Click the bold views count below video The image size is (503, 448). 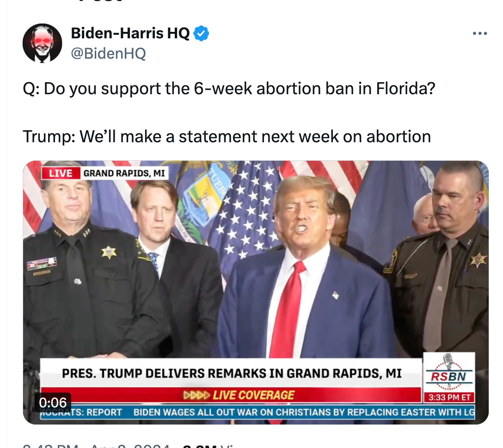(196, 445)
